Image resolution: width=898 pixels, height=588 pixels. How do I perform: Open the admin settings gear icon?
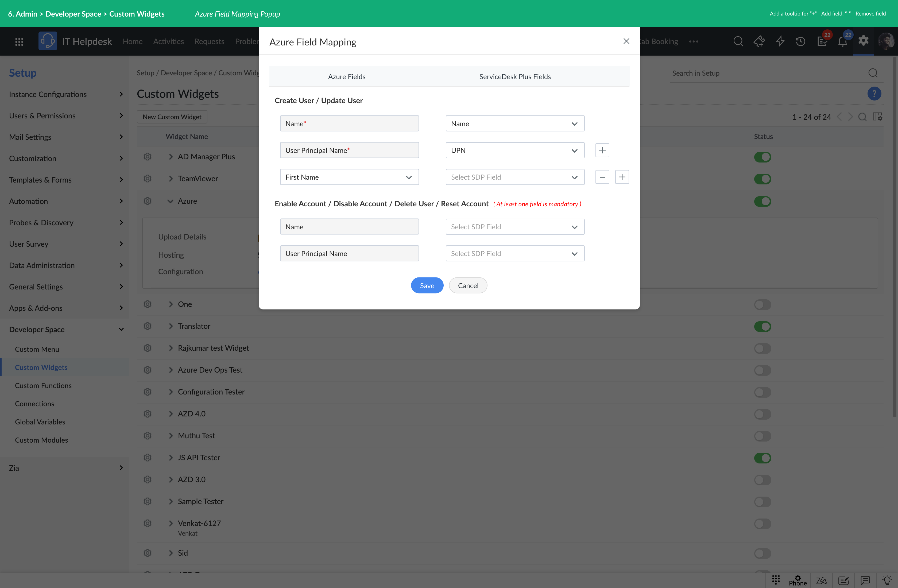863,40
